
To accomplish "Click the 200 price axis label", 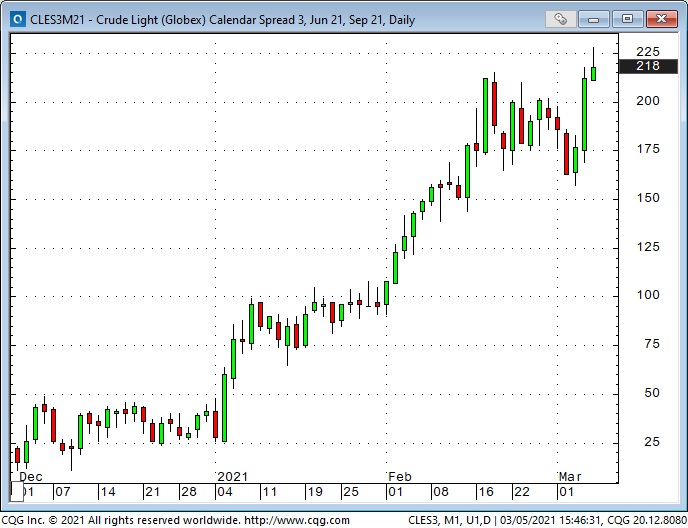I will (x=648, y=101).
